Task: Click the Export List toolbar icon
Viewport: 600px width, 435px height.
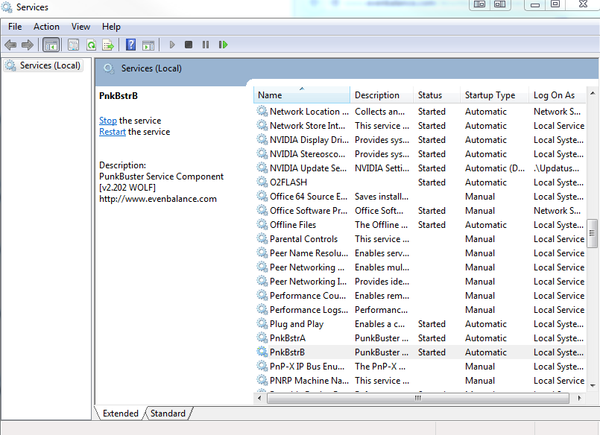Action: 107,45
